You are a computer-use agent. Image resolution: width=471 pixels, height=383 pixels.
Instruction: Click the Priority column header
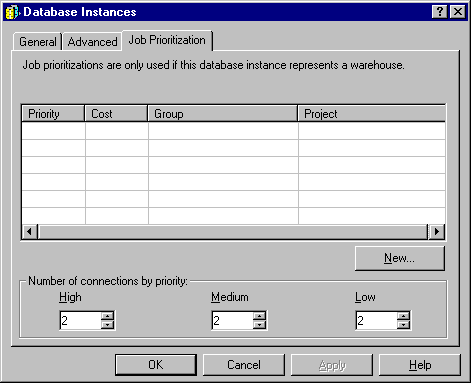pos(53,114)
